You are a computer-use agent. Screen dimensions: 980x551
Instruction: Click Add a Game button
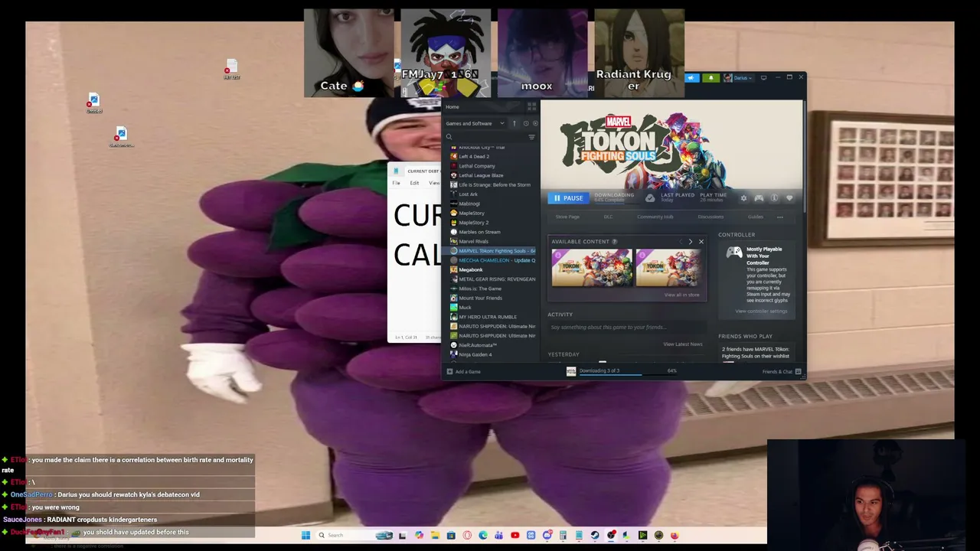463,372
